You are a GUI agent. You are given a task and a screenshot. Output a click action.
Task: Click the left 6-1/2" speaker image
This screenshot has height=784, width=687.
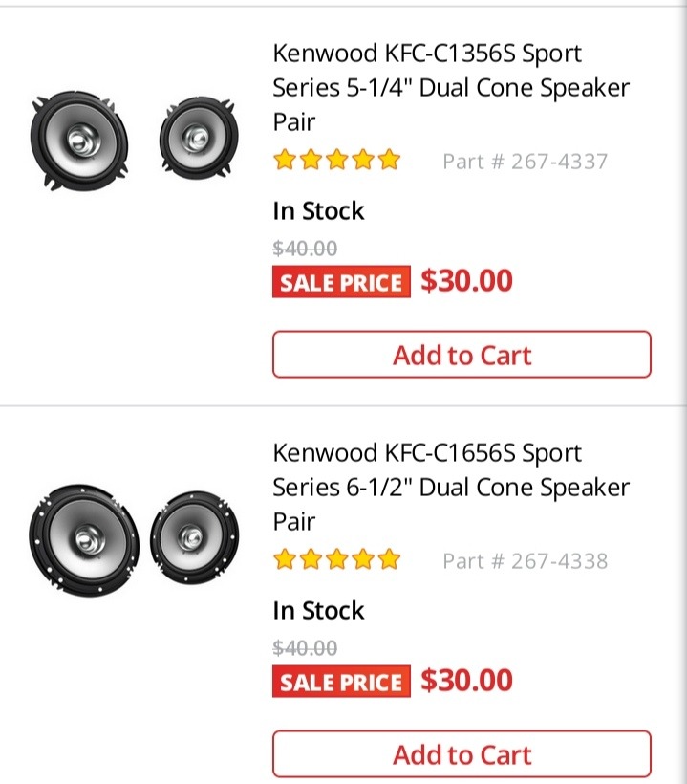point(84,540)
